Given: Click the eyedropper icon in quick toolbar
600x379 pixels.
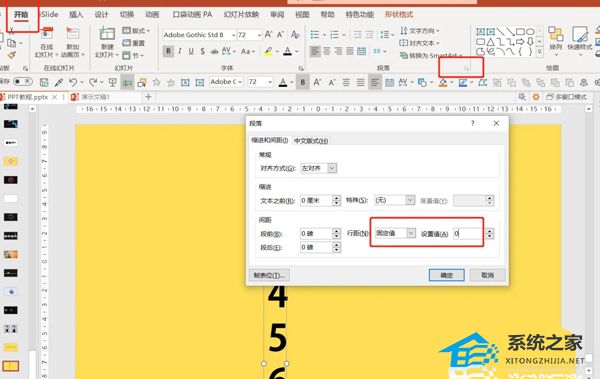Looking at the screenshot, I should click(x=59, y=82).
